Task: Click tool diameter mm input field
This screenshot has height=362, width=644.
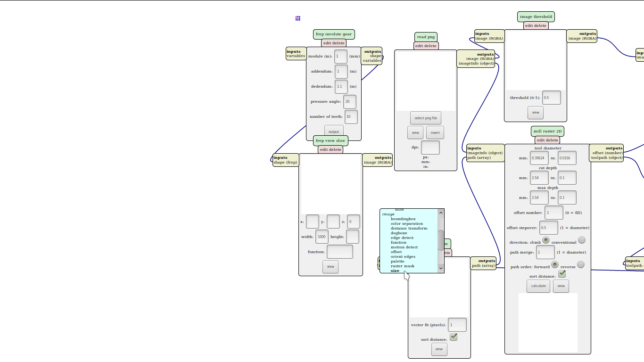Action: pos(539,158)
